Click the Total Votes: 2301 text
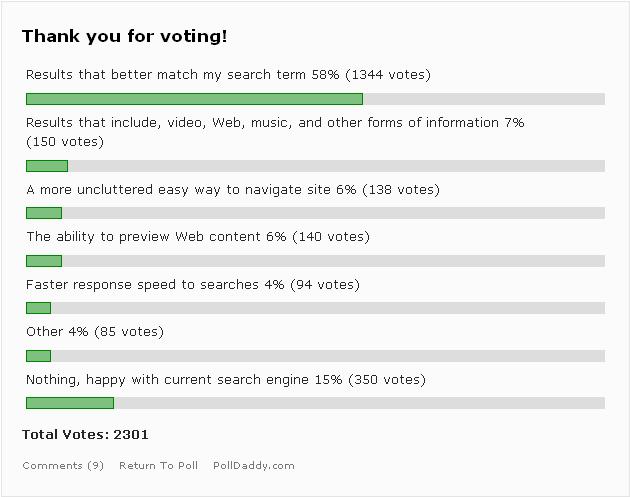This screenshot has height=497, width=630. click(85, 435)
